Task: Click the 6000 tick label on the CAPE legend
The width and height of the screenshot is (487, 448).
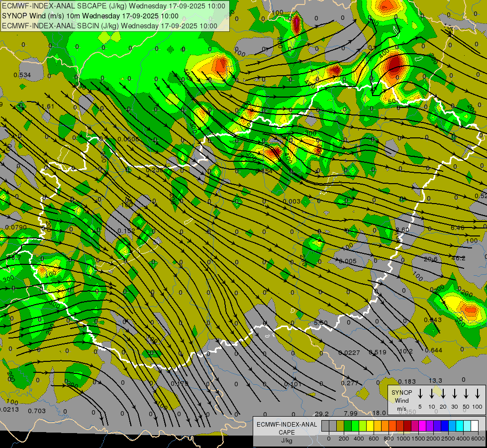Action: coord(479,439)
